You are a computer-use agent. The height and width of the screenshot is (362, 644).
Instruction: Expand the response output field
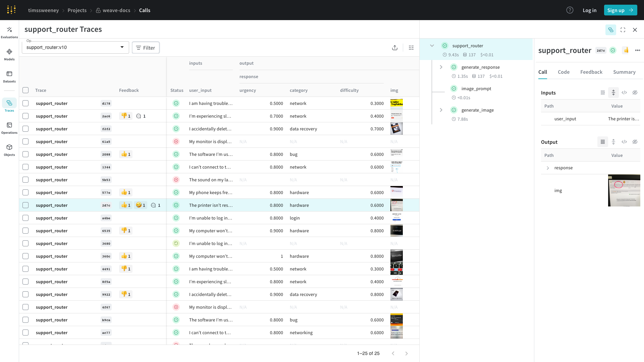[548, 168]
